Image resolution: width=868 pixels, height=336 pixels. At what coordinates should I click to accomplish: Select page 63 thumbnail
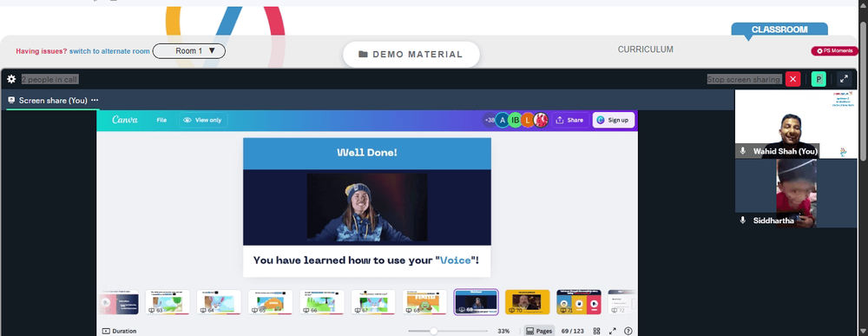point(168,302)
